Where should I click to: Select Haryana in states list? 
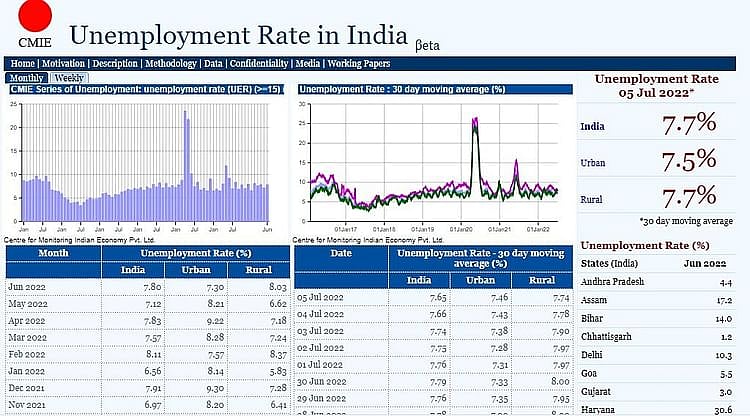597,410
